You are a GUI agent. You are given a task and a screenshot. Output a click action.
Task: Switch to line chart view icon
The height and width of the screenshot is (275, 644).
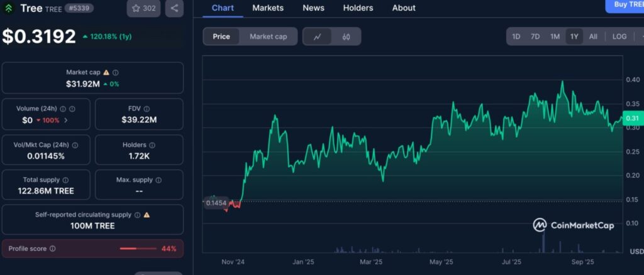click(318, 36)
